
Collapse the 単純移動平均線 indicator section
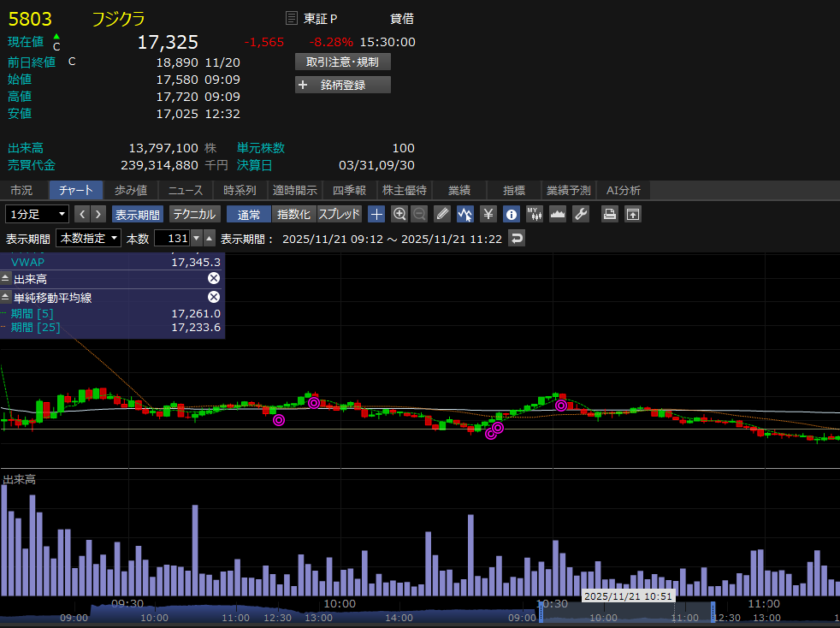tap(5, 297)
